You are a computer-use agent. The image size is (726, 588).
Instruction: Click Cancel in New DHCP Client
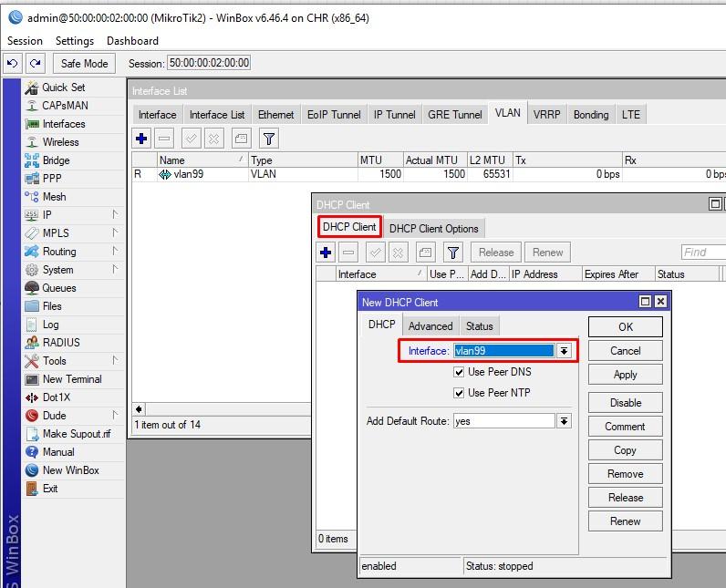coord(626,351)
